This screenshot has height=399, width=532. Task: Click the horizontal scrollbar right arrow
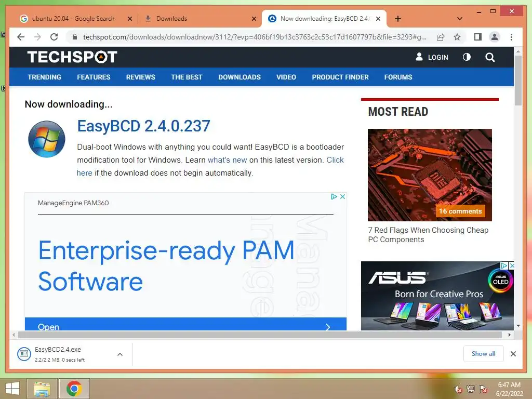pos(510,335)
